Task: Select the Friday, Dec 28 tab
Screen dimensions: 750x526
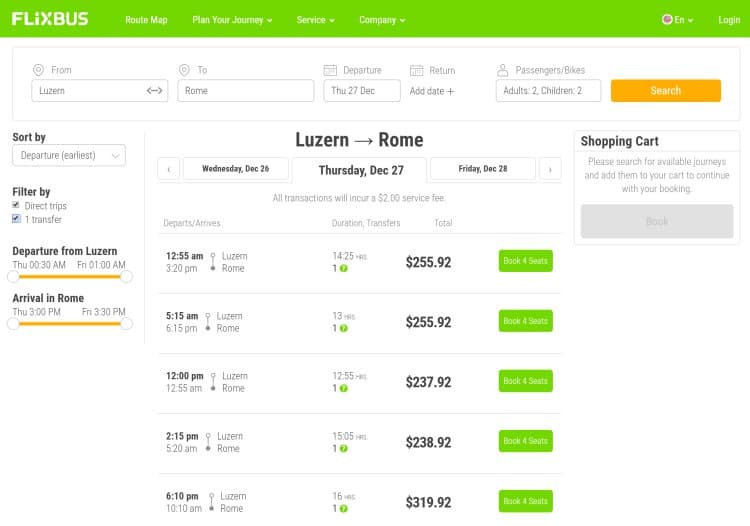Action: [x=482, y=169]
